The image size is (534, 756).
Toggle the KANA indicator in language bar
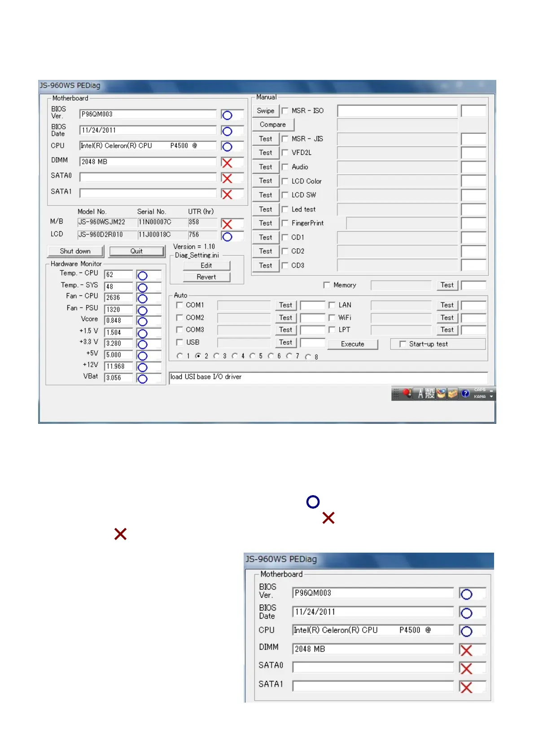click(x=480, y=397)
